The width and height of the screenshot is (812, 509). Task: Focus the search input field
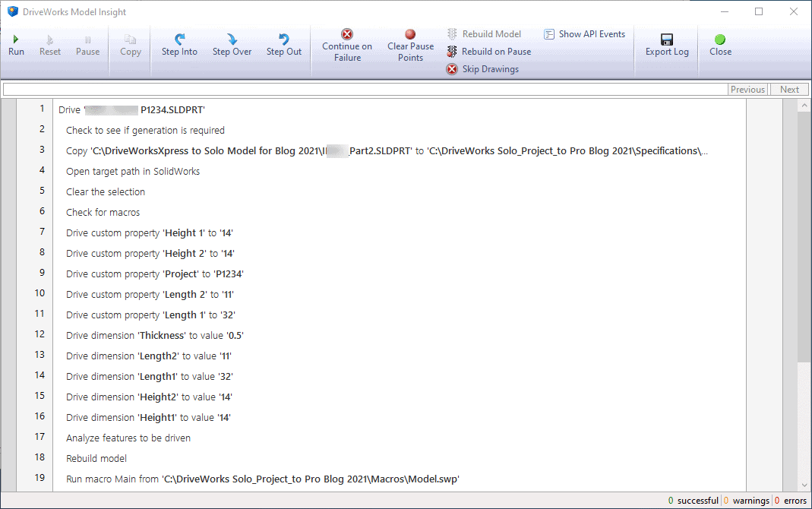[365, 90]
